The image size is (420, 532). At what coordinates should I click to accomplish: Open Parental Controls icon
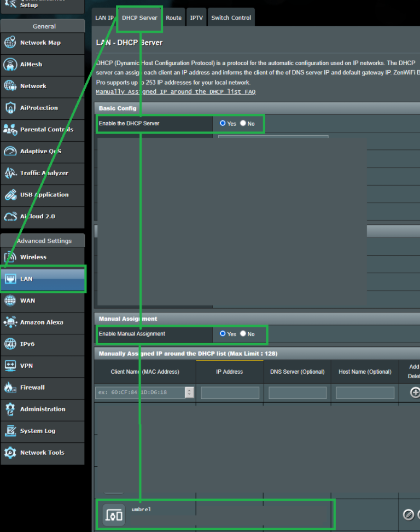click(10, 129)
